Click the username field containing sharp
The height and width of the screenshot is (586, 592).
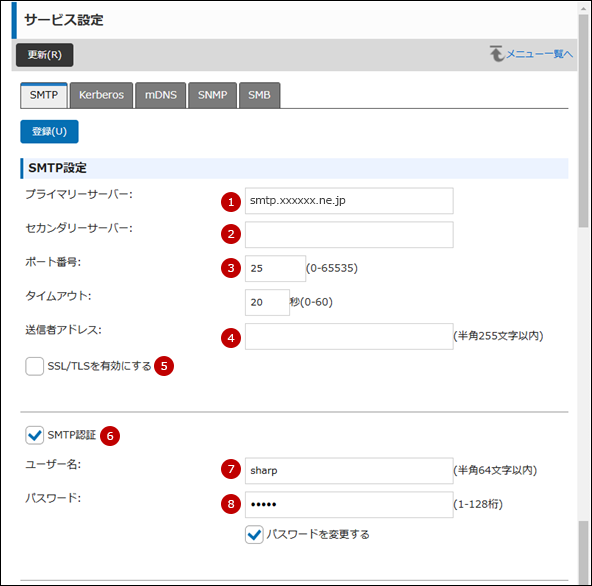click(x=349, y=471)
